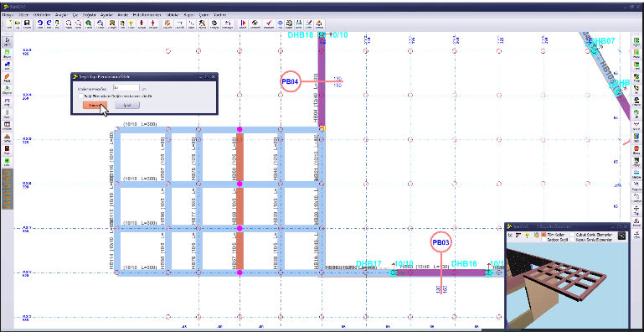Click the StatiCAD vertical logo in left sidebar
The height and width of the screenshot is (332, 644).
pyautogui.click(x=7, y=189)
